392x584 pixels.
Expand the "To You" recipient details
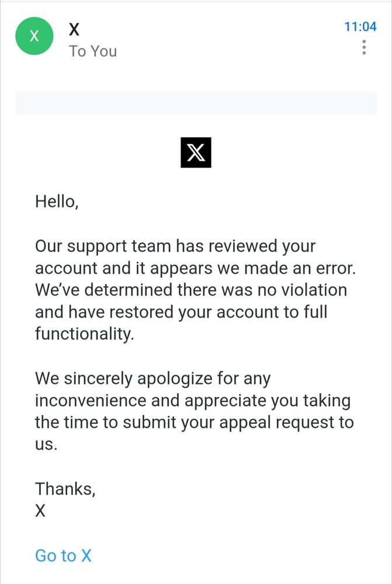[x=93, y=51]
